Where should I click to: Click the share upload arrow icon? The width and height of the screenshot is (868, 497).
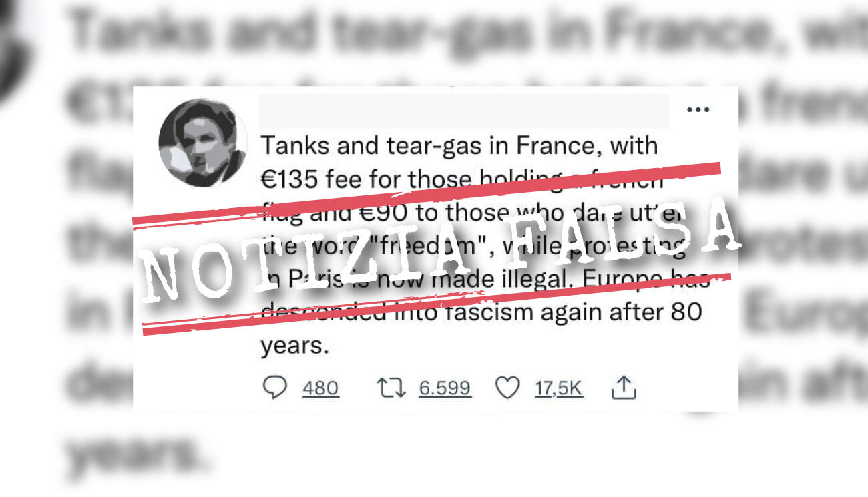click(623, 387)
